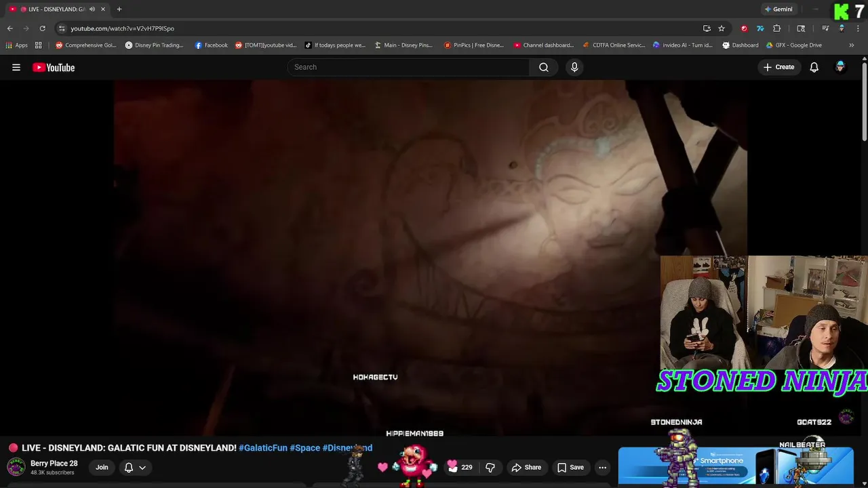The image size is (868, 488).
Task: Open the PinPics | Free Disne... bookmark
Action: [473, 45]
